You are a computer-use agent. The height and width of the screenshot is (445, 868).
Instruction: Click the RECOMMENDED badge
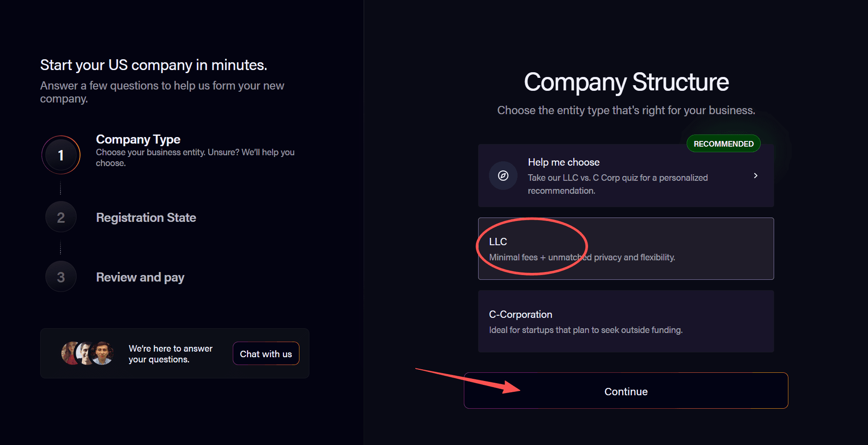coord(723,144)
